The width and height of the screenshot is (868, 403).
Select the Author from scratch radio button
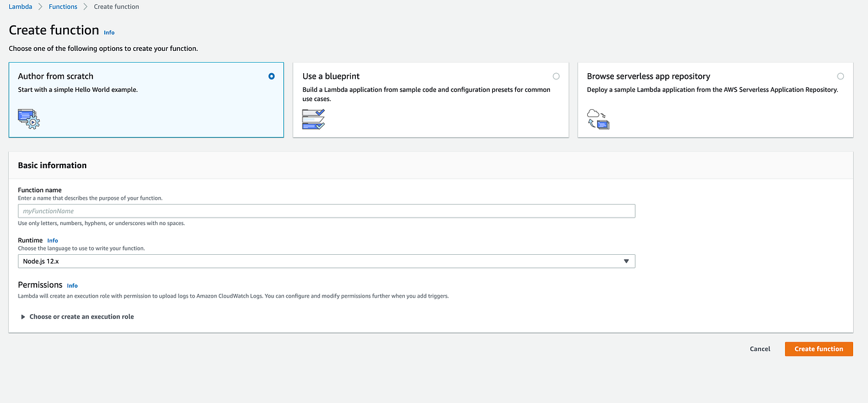tap(271, 76)
